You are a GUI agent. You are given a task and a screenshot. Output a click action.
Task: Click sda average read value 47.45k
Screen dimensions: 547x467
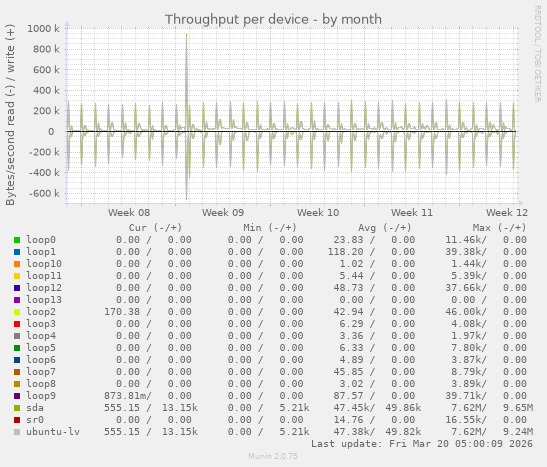pos(351,408)
